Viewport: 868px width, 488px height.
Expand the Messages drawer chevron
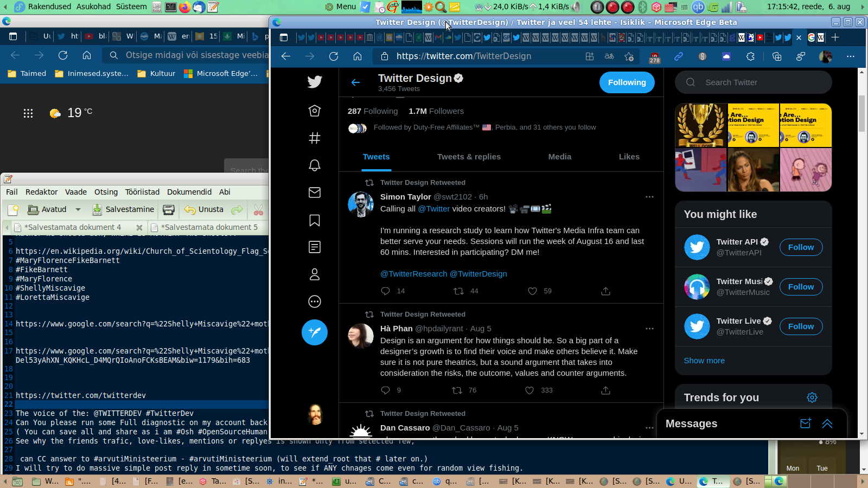(827, 423)
